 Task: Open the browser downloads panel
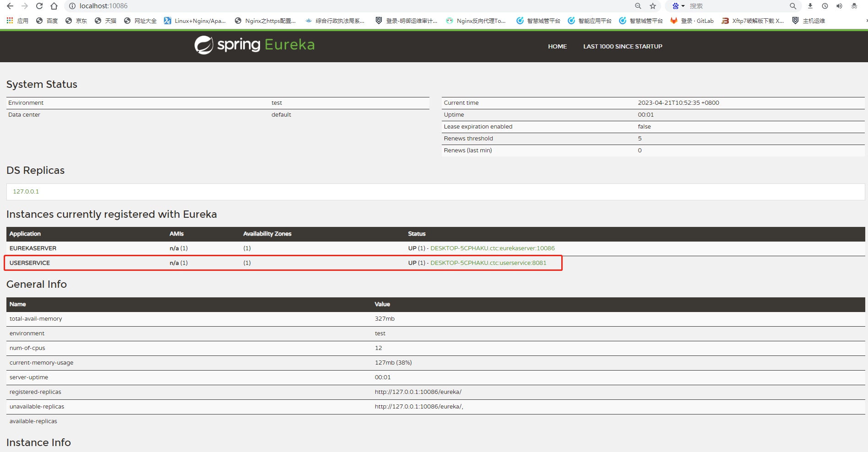(810, 6)
